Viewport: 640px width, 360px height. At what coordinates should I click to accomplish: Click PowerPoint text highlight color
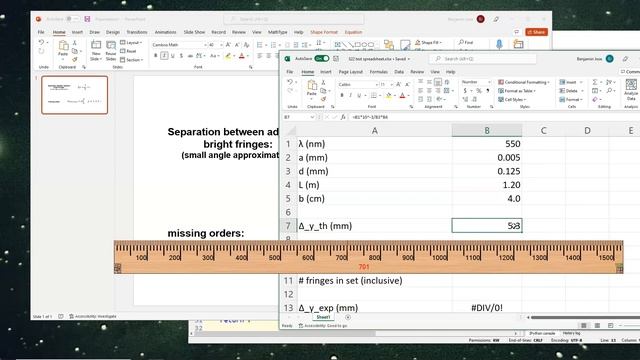coord(228,56)
